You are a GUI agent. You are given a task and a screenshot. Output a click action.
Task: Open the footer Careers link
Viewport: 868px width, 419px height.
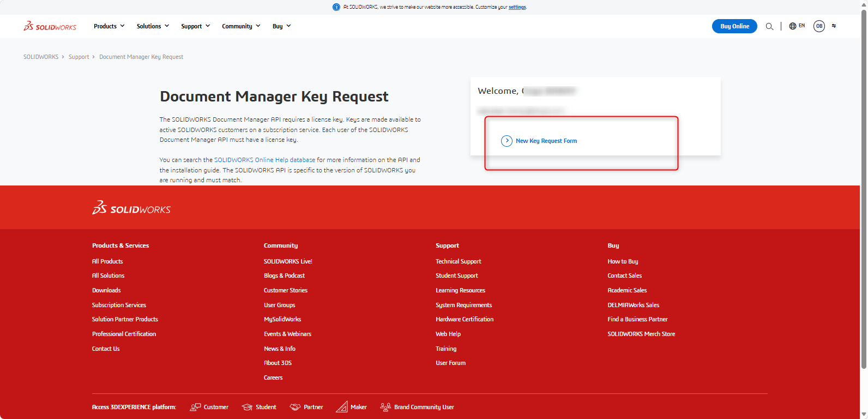point(273,378)
